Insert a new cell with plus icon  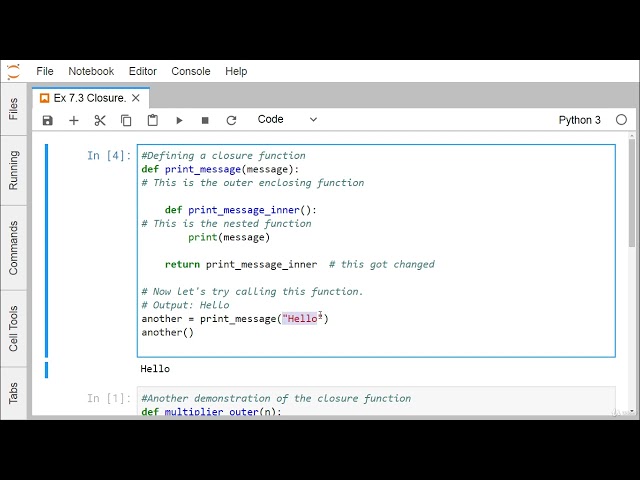(74, 120)
